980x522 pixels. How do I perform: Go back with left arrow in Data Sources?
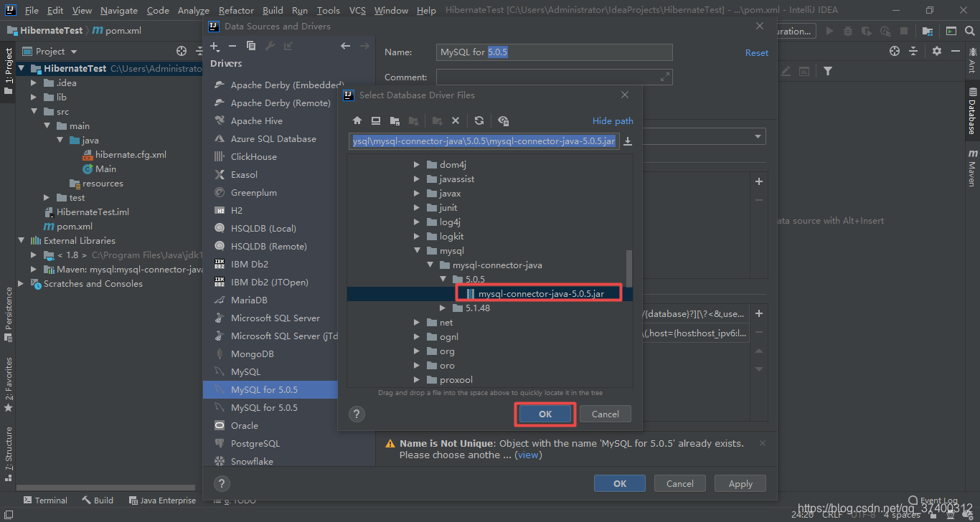346,46
